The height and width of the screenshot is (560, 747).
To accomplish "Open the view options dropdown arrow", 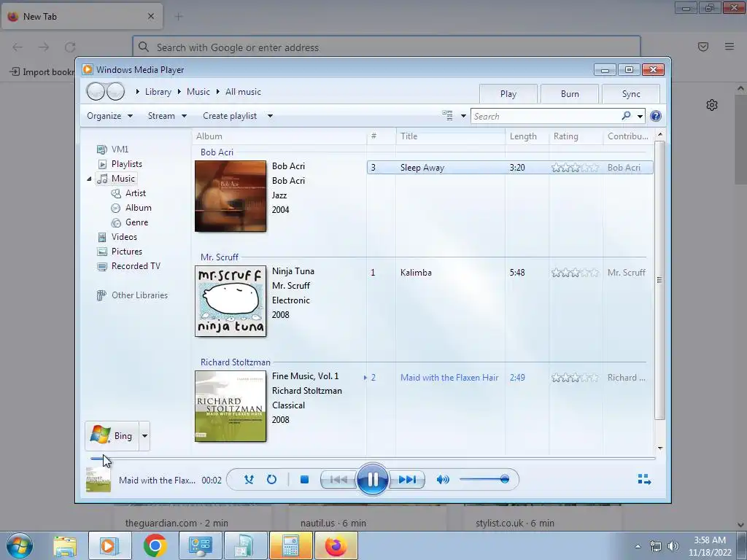I will [463, 116].
